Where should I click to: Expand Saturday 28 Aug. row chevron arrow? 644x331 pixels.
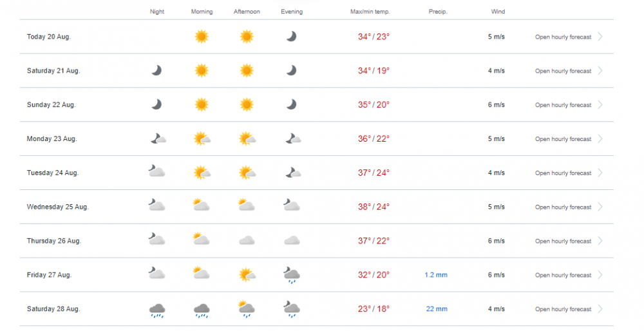tap(600, 309)
